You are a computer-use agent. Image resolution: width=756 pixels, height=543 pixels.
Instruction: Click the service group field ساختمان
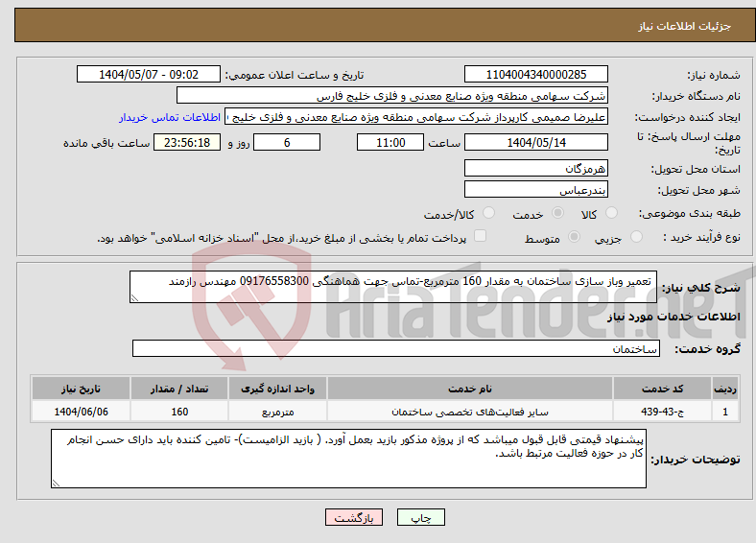pos(396,348)
